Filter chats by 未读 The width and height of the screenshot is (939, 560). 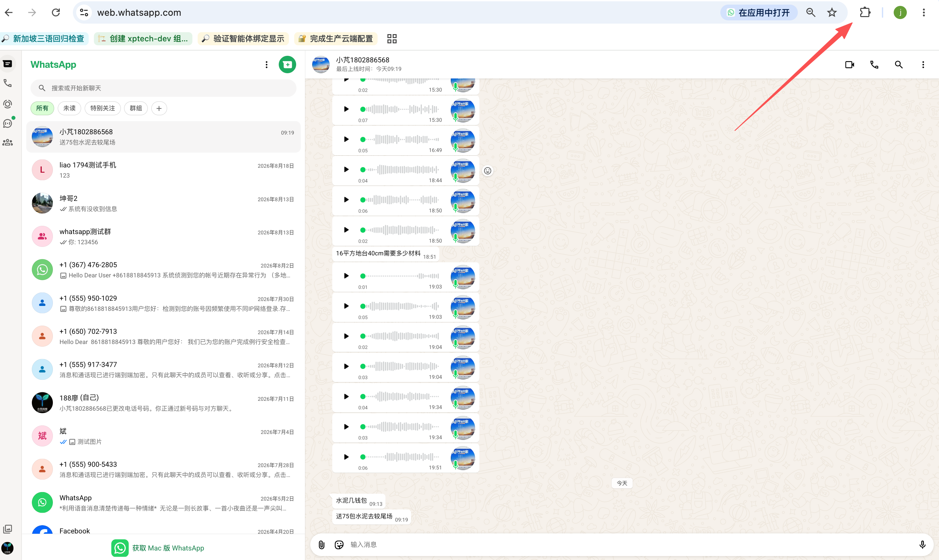pyautogui.click(x=70, y=108)
